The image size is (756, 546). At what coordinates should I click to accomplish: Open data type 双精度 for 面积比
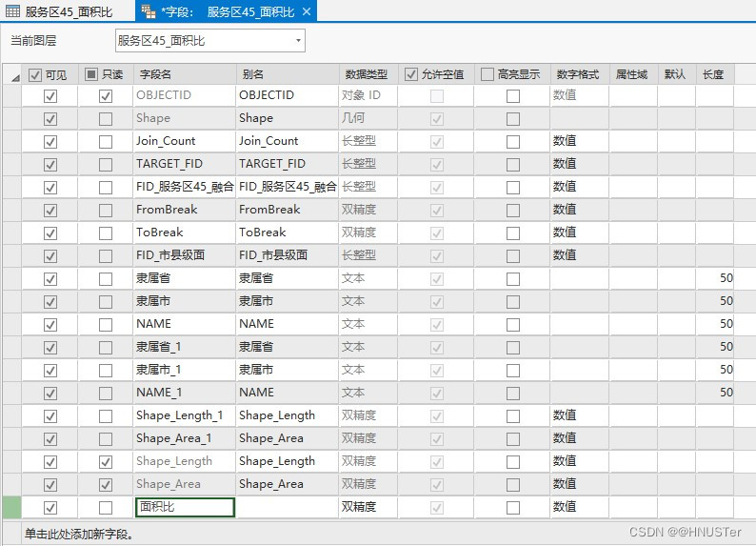368,507
